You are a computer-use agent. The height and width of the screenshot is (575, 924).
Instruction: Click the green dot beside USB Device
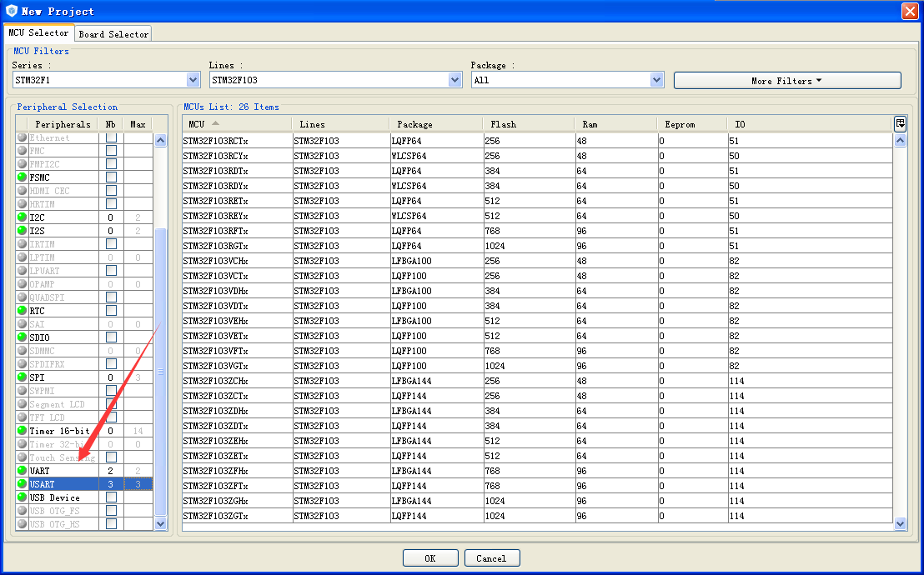[22, 497]
